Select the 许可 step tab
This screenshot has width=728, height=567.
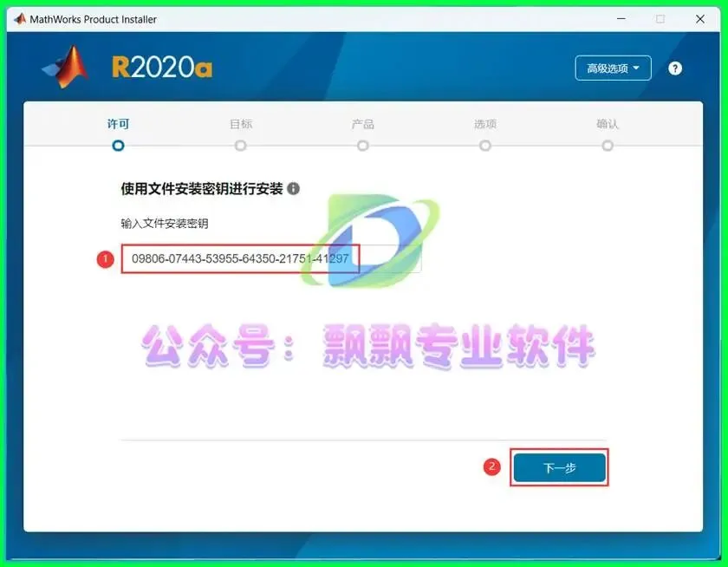[x=118, y=124]
